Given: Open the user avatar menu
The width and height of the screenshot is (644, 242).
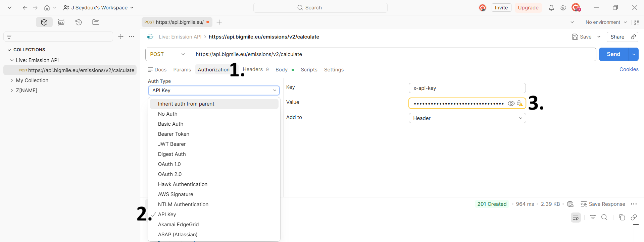Looking at the screenshot, I should tap(576, 7).
